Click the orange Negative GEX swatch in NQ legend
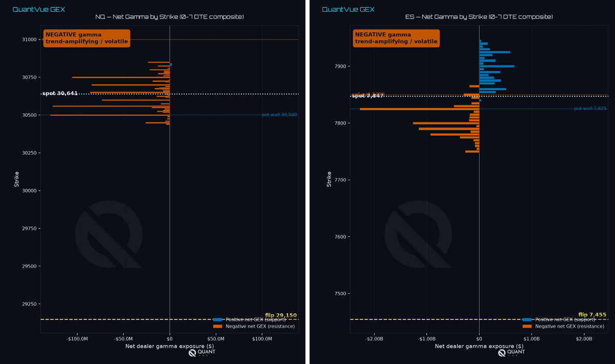The width and height of the screenshot is (615, 364). 217,326
